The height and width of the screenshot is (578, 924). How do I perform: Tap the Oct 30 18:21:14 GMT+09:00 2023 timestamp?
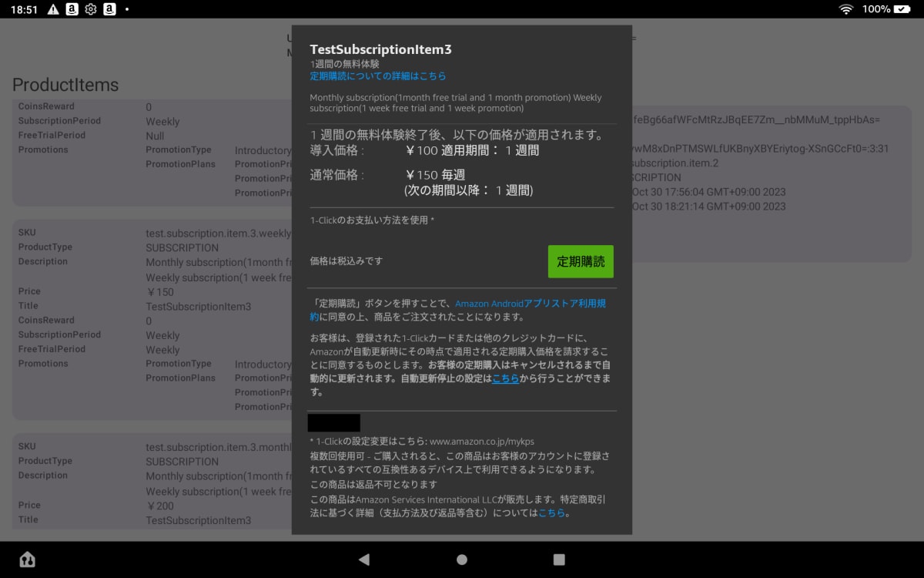pos(709,207)
